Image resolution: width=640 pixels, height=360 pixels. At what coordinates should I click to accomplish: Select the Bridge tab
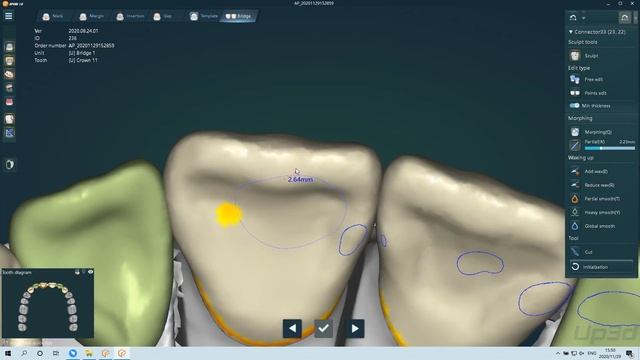(x=238, y=16)
